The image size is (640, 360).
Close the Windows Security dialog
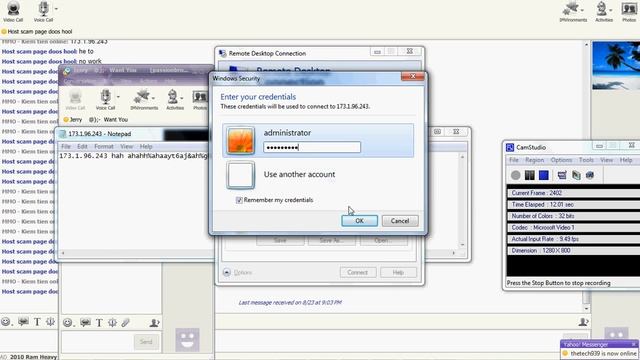coord(412,76)
